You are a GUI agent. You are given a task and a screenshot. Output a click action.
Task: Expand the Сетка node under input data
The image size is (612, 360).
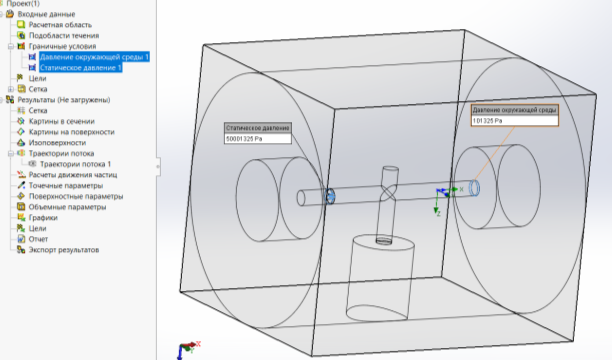coord(11,89)
